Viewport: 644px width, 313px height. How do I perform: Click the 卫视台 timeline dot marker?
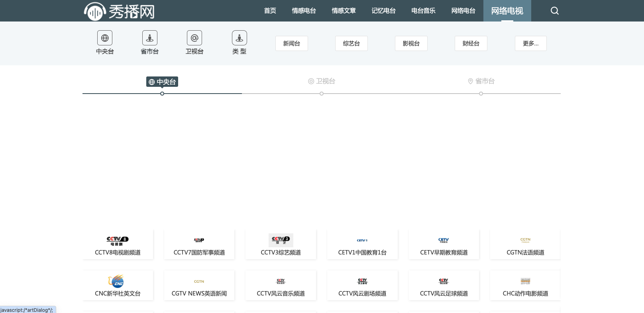click(x=322, y=94)
